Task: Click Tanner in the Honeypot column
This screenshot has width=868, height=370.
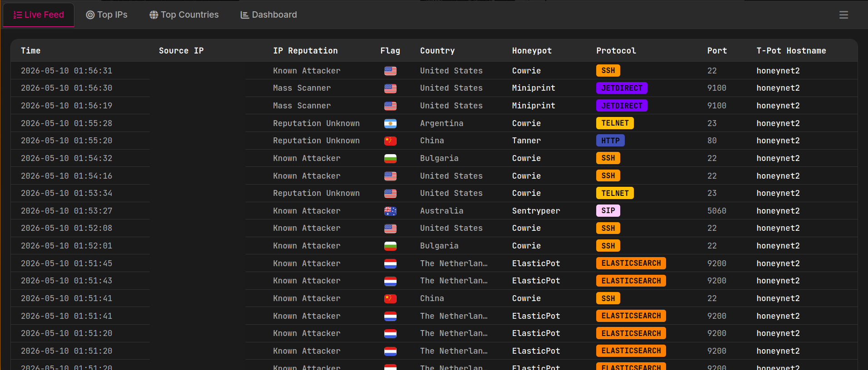Action: point(526,141)
